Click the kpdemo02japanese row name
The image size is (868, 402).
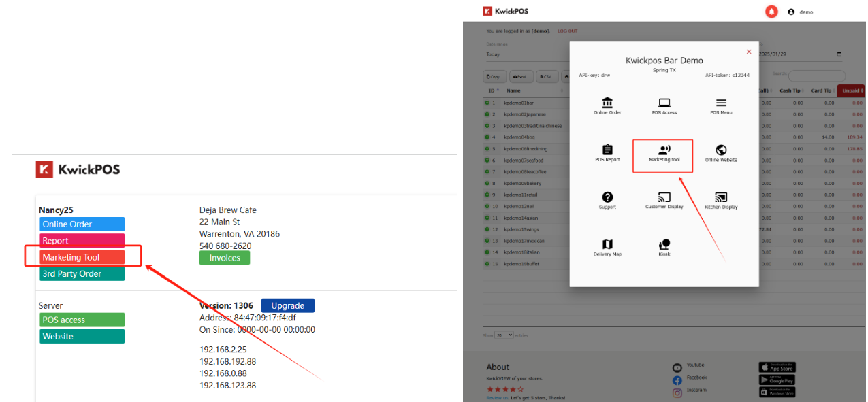525,114
